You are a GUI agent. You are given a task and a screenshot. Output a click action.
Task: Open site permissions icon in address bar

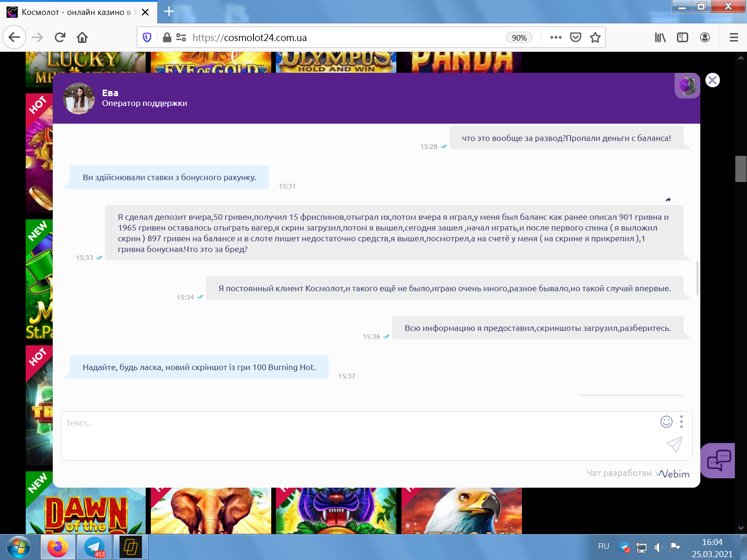[x=181, y=37]
